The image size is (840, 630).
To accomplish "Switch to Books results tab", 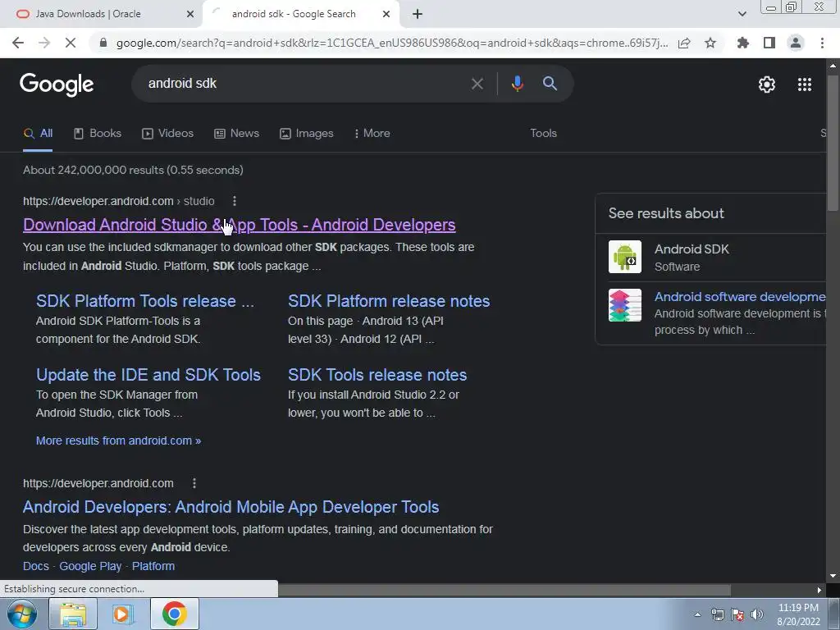I will [98, 134].
